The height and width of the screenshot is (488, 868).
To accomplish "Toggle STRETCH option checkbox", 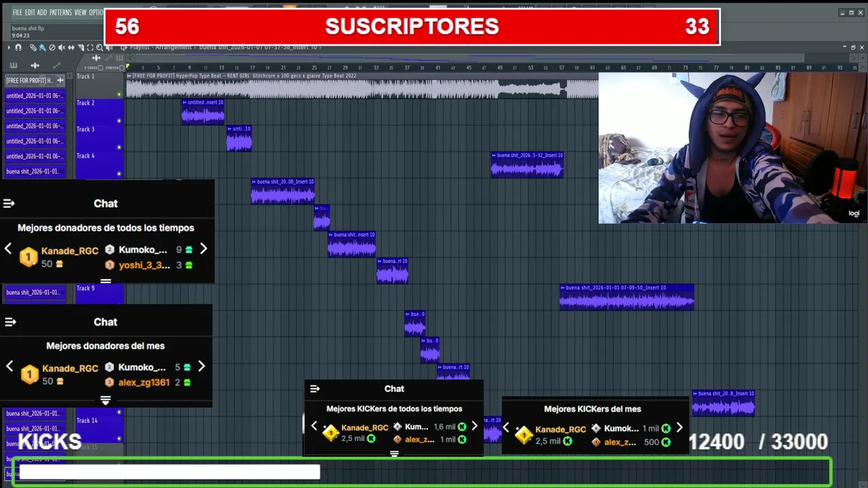I will [120, 68].
